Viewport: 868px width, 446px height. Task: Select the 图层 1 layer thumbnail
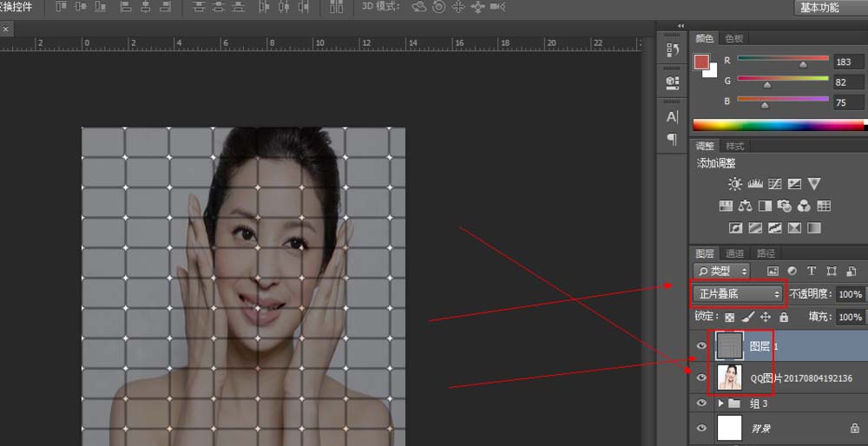pyautogui.click(x=730, y=345)
